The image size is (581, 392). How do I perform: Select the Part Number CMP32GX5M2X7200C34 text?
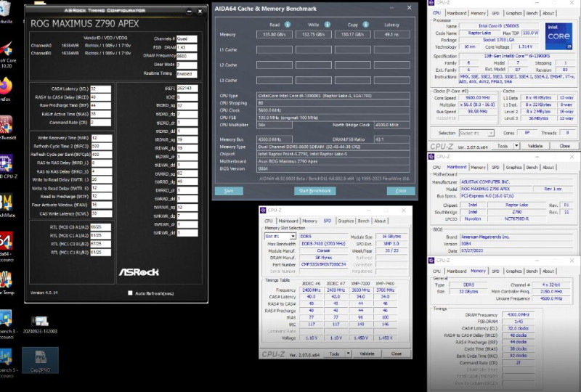(323, 264)
